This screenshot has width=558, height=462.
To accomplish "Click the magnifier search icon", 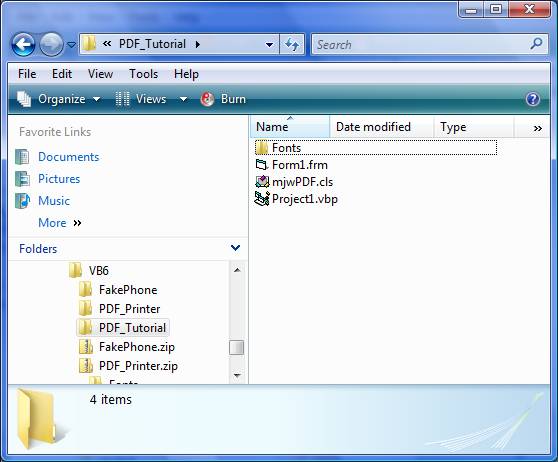I will click(x=536, y=44).
